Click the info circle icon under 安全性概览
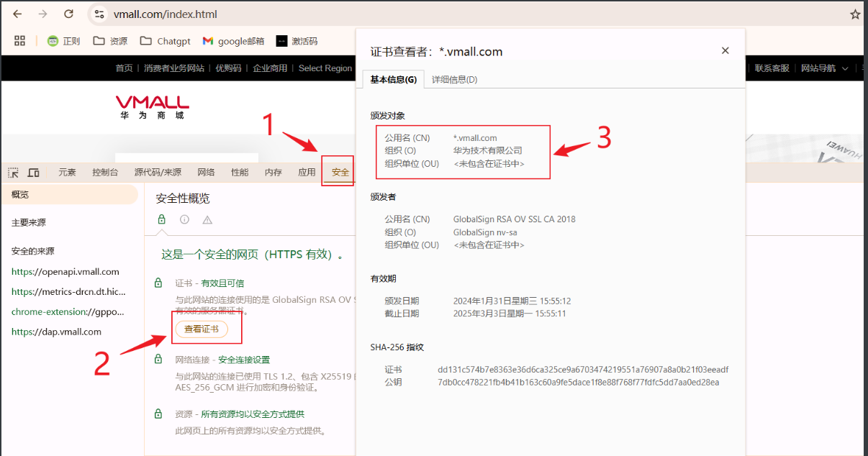This screenshot has height=456, width=868. [x=184, y=219]
